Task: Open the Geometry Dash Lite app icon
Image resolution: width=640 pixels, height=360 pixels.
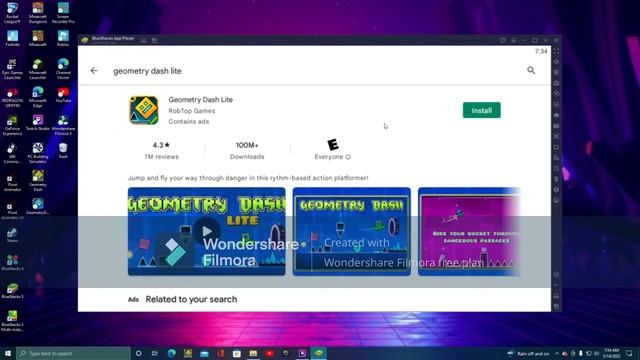Action: click(144, 110)
